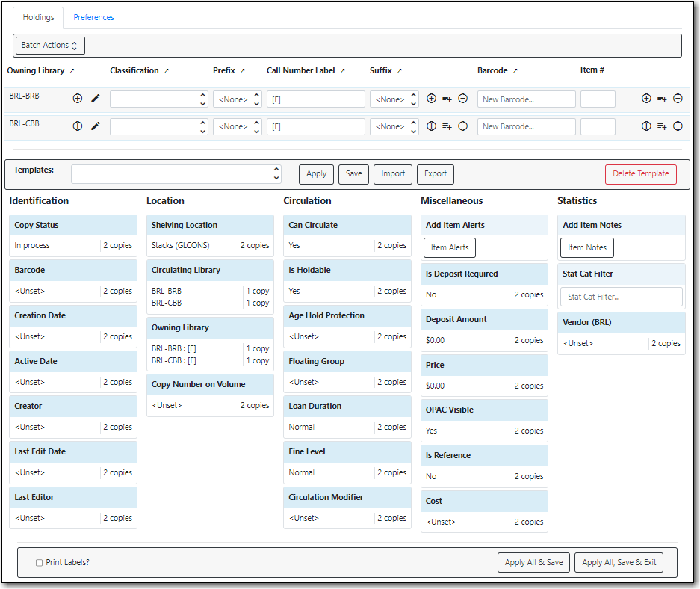
Task: Click the remove call number icon in BRL-BRB row
Action: (x=463, y=99)
